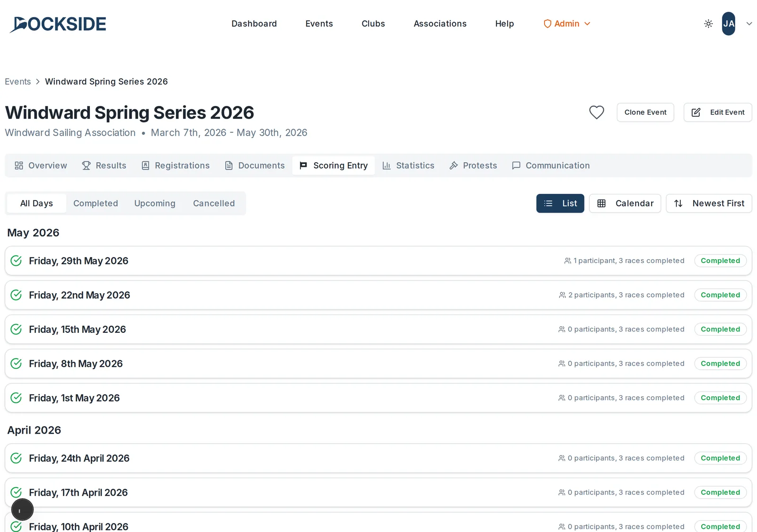
Task: Click the check icon for 15th May
Action: pos(16,329)
